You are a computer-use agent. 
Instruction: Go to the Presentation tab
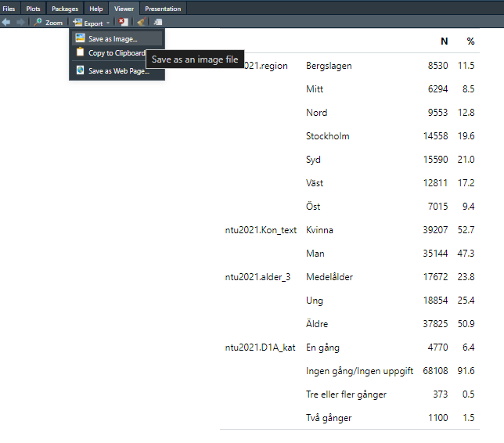tap(163, 9)
